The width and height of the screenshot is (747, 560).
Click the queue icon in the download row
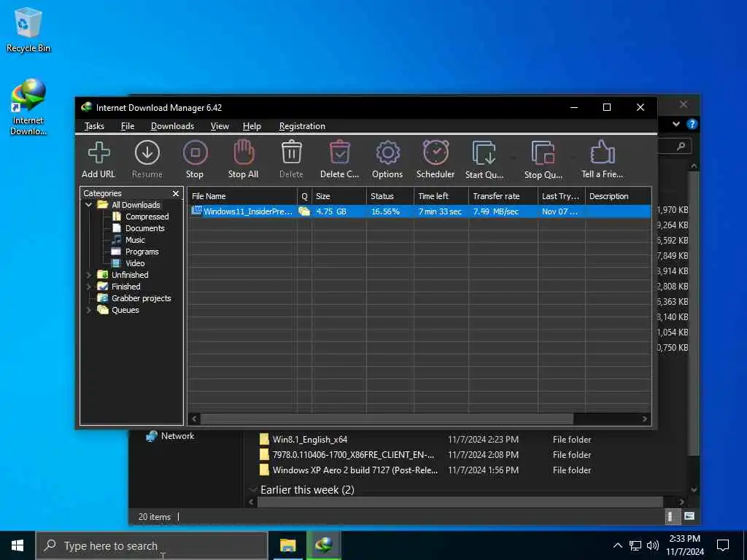coord(304,211)
